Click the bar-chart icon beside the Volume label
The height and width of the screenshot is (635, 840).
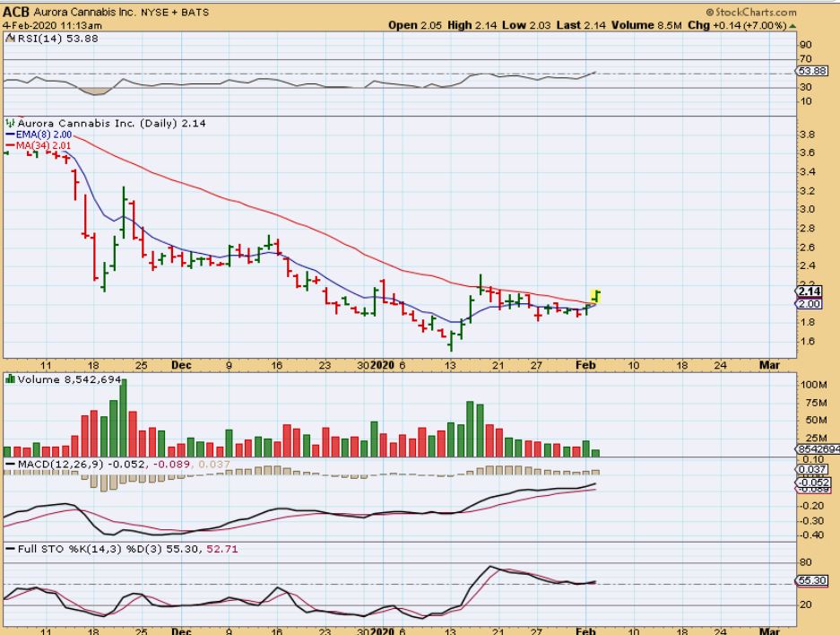pos(10,378)
